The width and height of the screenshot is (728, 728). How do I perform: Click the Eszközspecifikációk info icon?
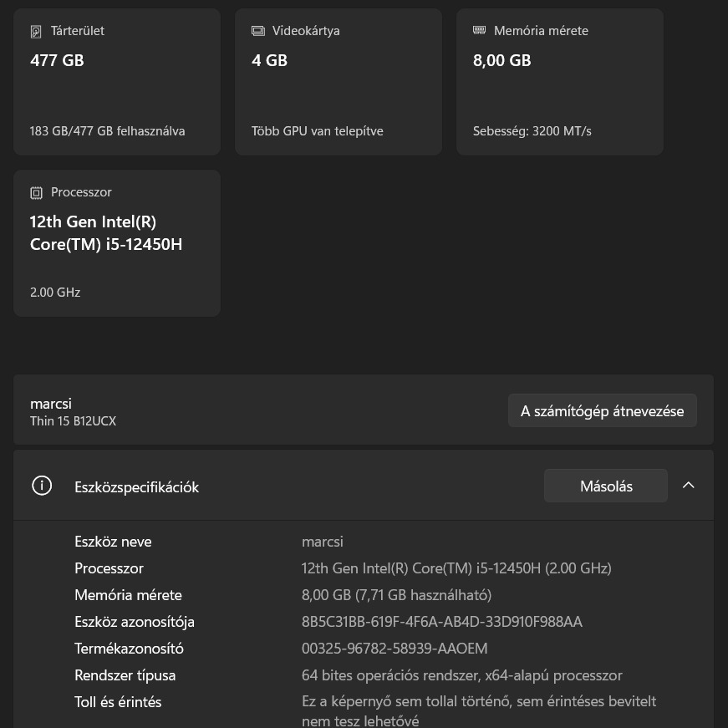coord(42,486)
